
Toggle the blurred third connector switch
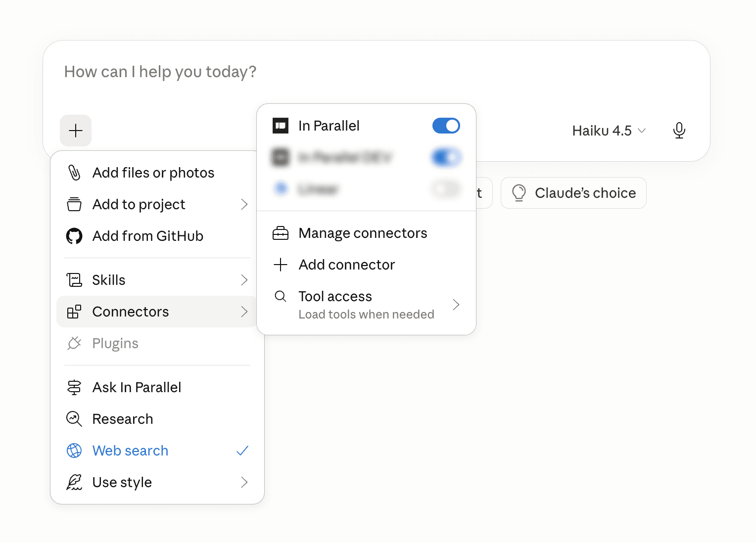click(446, 189)
